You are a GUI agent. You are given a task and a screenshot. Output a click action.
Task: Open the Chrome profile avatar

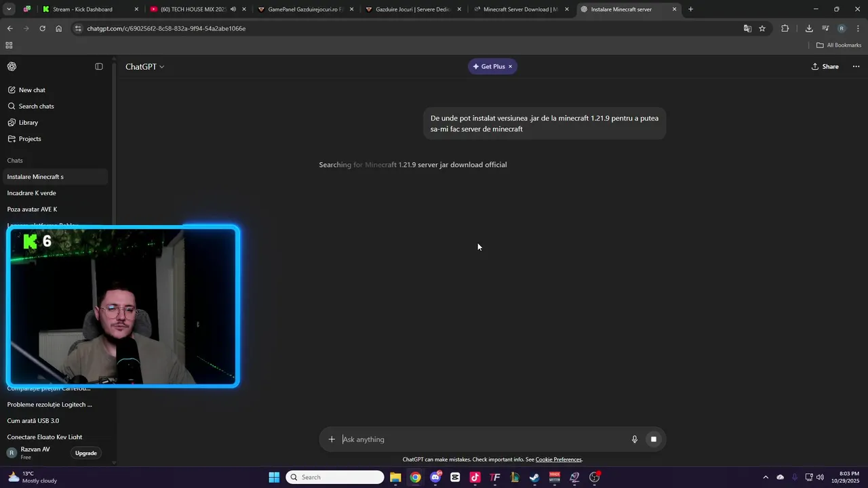tap(842, 28)
